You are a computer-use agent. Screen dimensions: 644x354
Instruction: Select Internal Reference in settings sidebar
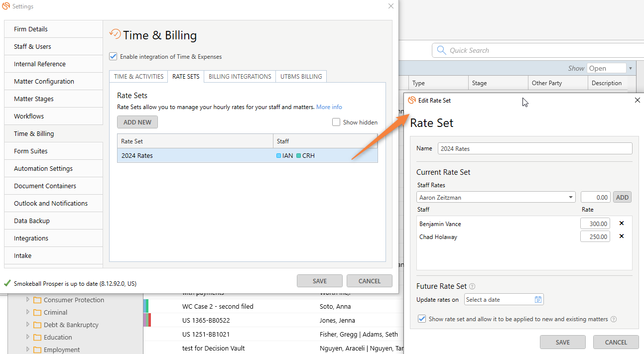pyautogui.click(x=53, y=64)
